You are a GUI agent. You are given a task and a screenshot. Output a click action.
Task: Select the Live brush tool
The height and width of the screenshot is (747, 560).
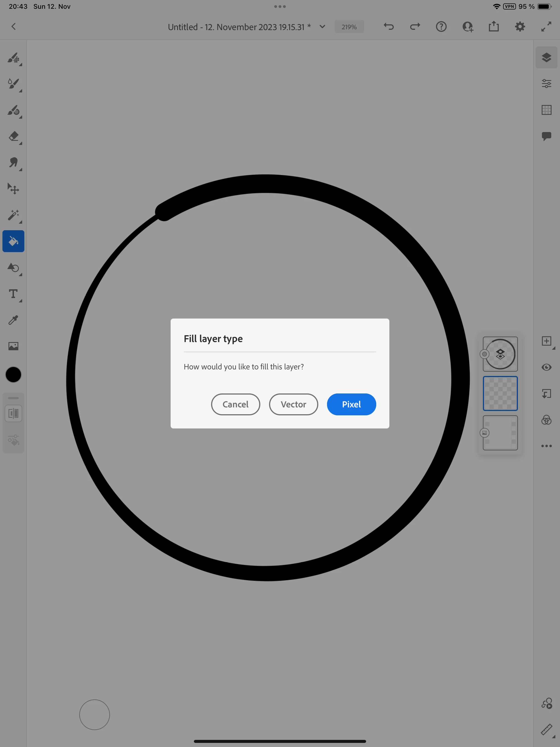(x=13, y=84)
